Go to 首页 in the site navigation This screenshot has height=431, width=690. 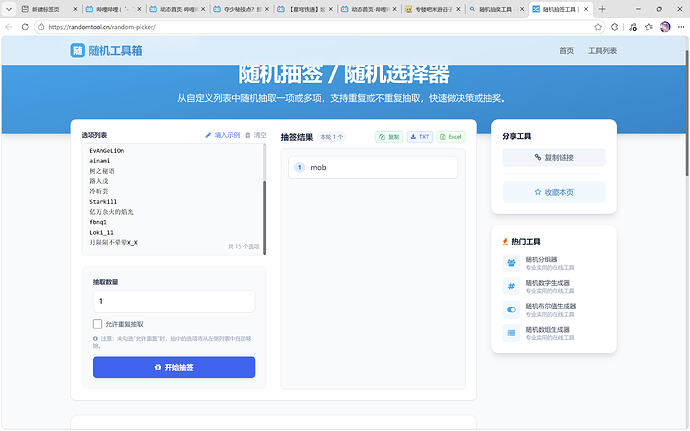(566, 51)
